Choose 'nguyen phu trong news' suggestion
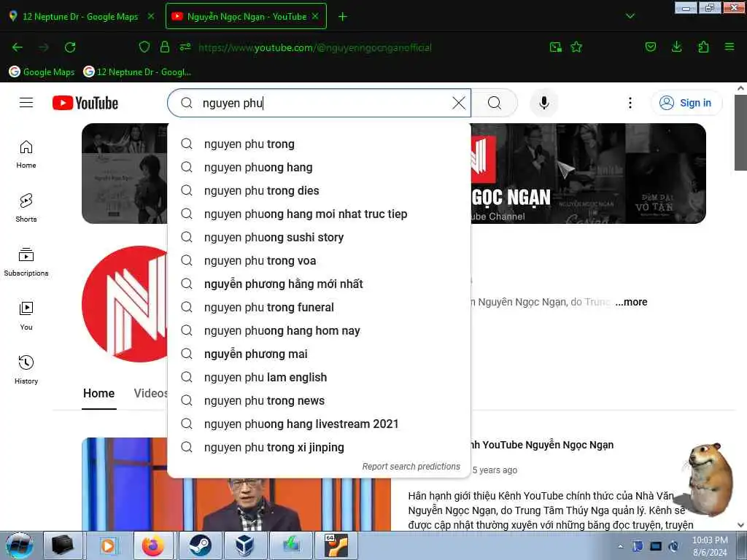 [319, 400]
